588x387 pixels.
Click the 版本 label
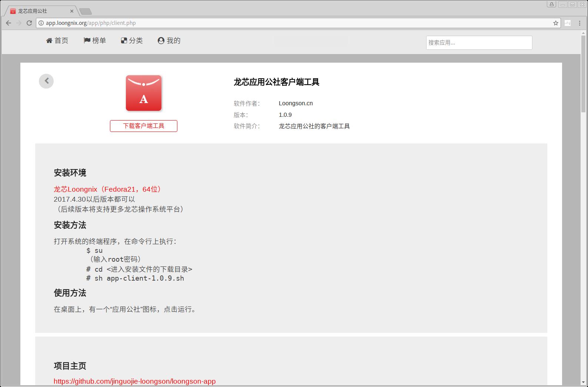241,115
